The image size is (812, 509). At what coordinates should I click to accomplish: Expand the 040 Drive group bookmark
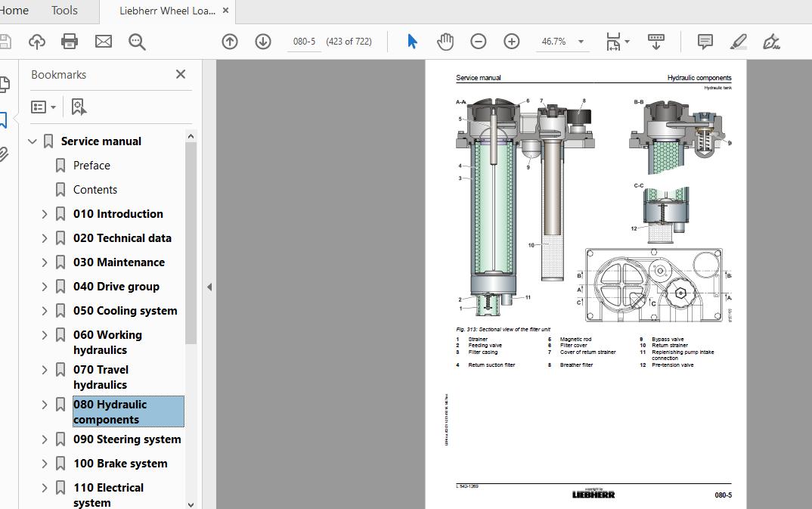(45, 287)
